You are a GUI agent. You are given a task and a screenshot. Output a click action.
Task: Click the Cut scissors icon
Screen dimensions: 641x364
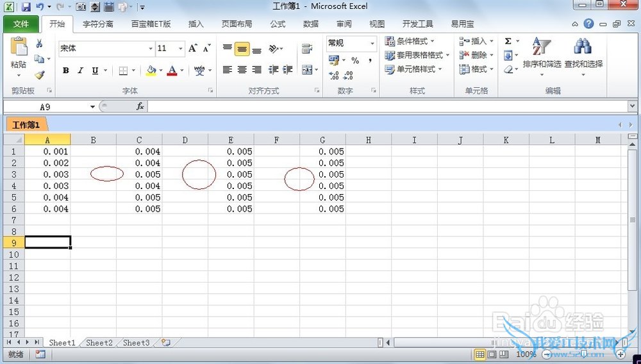click(39, 44)
